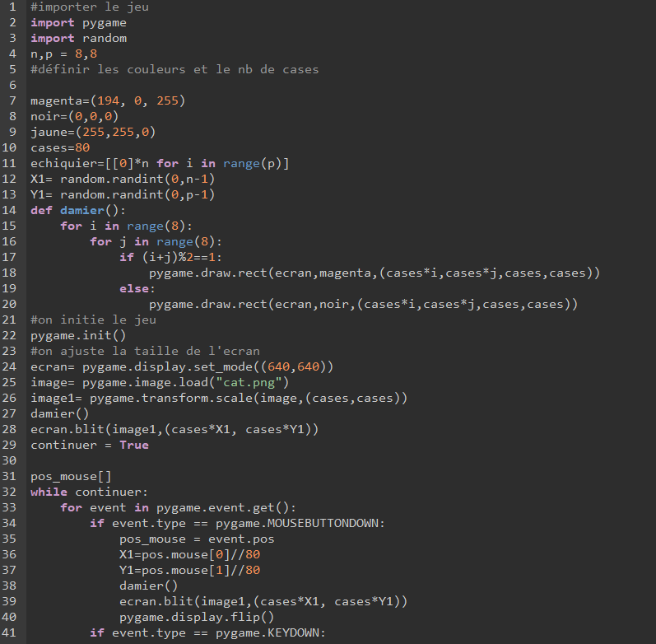Click the magenta=(194, 0, 255) color definition
656x644 pixels.
(108, 101)
